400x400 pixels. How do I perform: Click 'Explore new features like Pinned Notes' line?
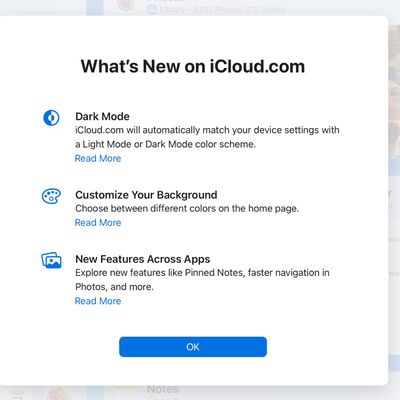click(202, 273)
